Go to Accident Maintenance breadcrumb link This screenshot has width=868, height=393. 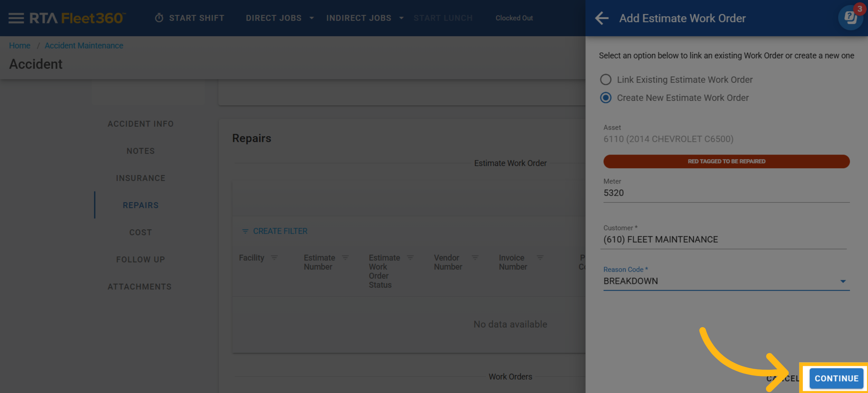84,46
